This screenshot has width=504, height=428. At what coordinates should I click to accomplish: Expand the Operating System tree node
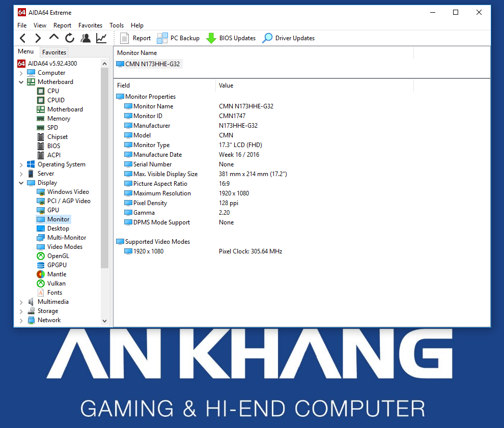pos(21,165)
